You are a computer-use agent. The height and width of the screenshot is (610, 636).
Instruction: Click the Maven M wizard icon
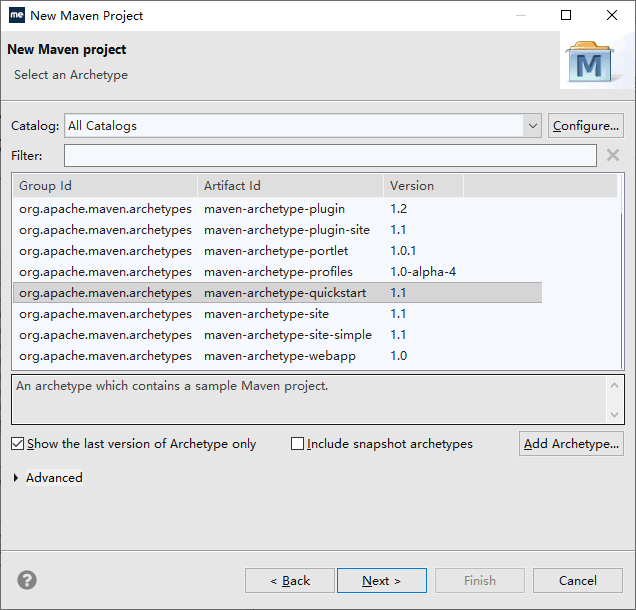pyautogui.click(x=590, y=62)
